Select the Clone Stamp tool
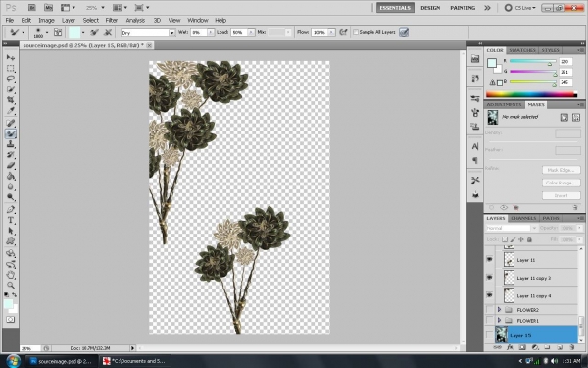 coord(11,144)
